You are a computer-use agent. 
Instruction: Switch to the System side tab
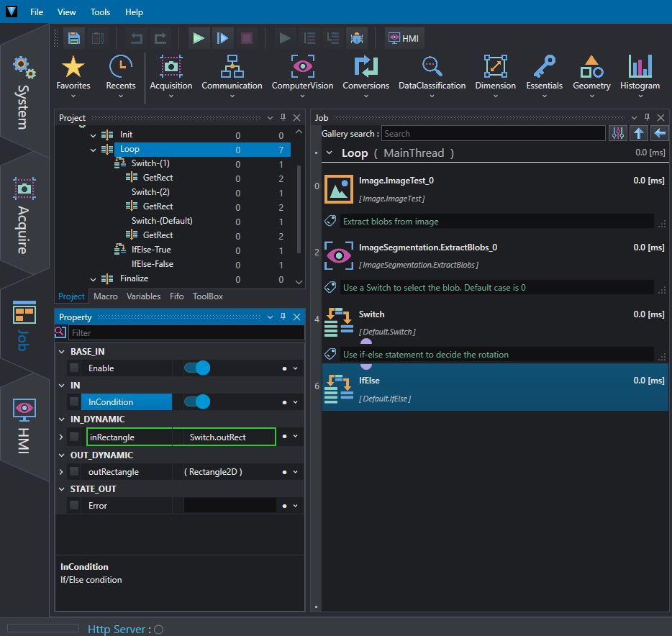[24, 92]
